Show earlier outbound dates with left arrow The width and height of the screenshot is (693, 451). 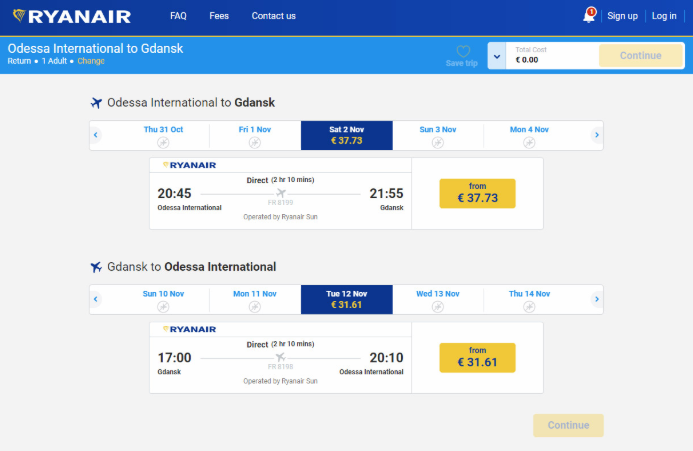pyautogui.click(x=96, y=135)
